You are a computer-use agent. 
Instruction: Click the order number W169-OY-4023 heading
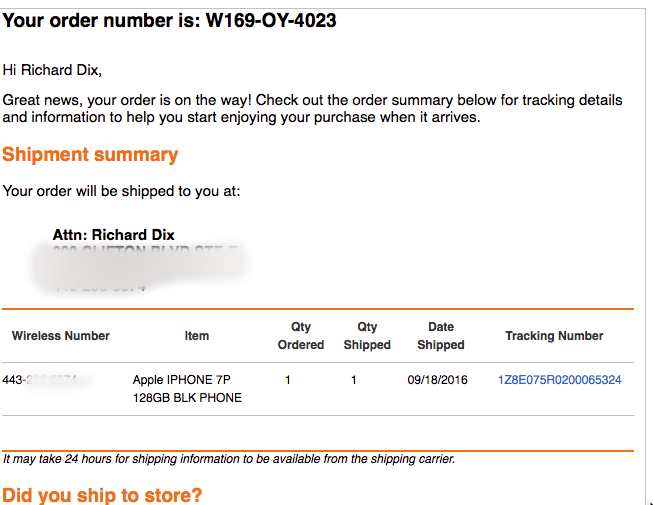click(x=169, y=20)
